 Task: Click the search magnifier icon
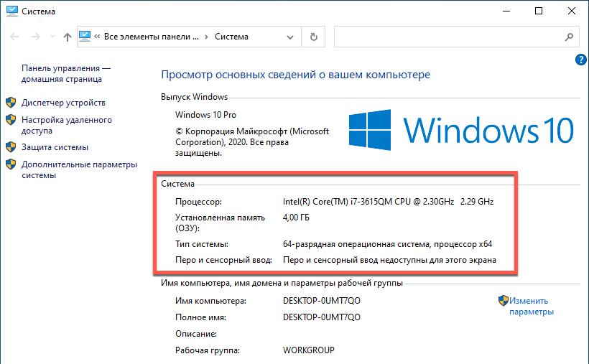pos(569,37)
